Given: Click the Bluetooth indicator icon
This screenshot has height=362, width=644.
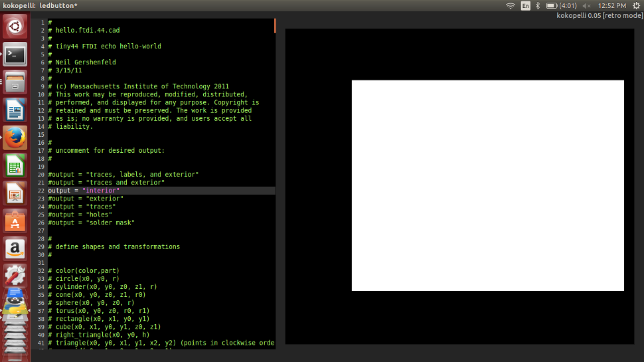Looking at the screenshot, I should point(538,6).
